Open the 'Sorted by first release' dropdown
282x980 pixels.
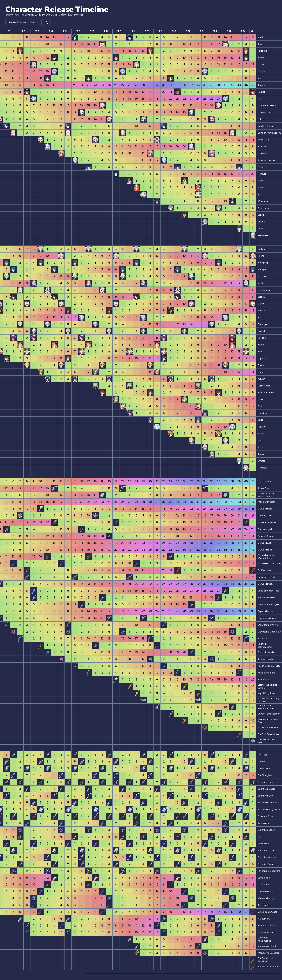(23, 22)
